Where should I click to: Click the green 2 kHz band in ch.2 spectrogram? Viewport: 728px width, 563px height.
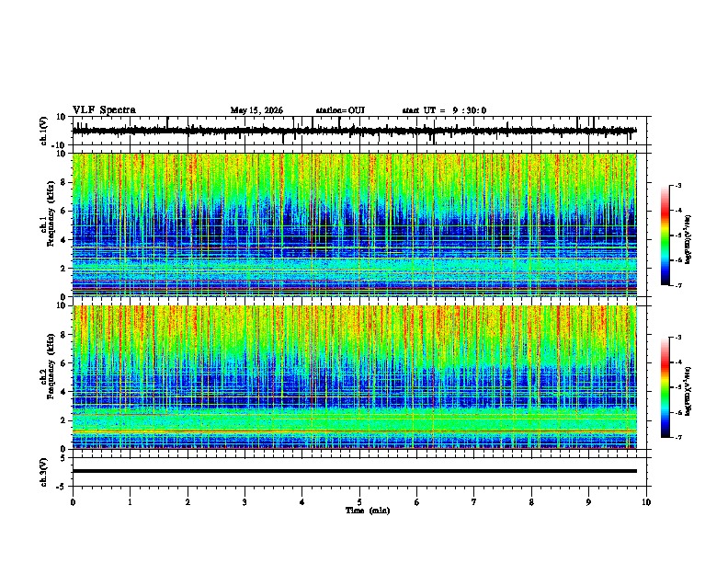pyautogui.click(x=354, y=421)
